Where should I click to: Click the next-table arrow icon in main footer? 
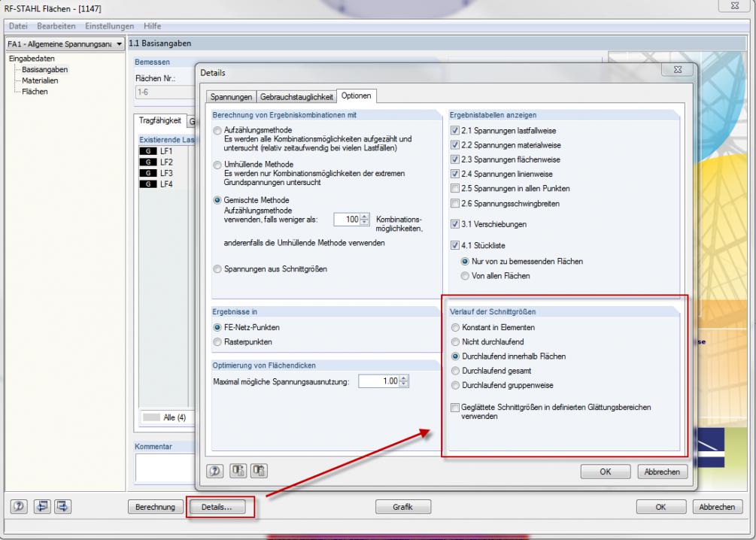(62, 507)
